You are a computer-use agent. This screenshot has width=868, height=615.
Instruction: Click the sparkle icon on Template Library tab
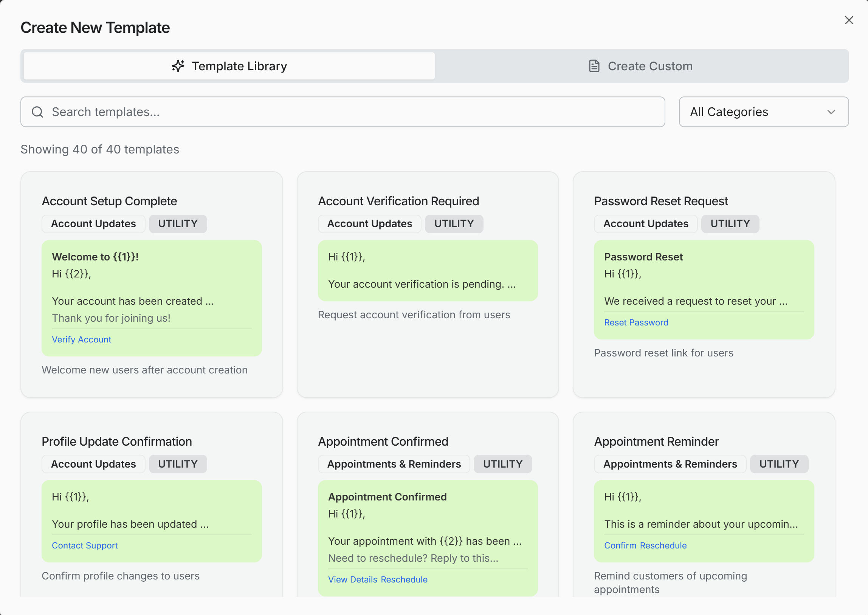(x=178, y=66)
